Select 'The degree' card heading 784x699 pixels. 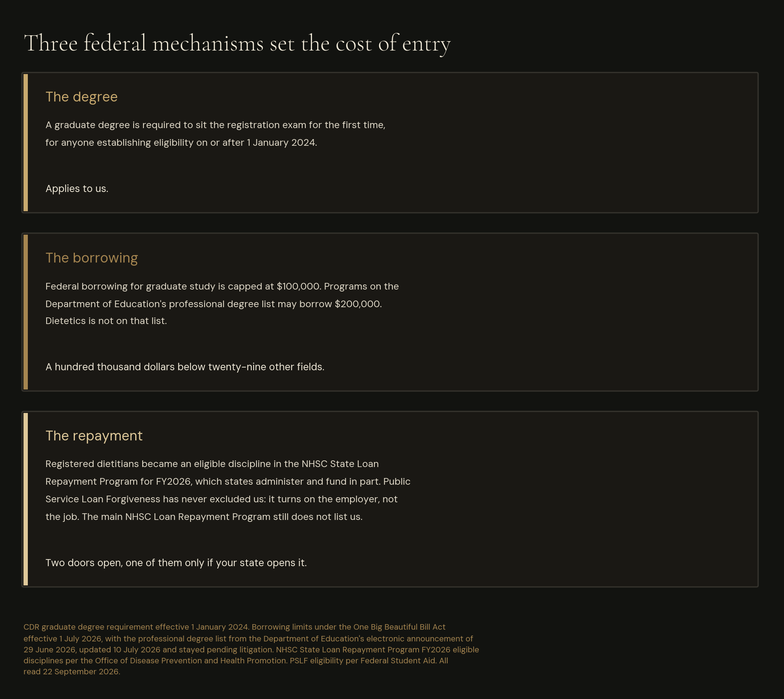pyautogui.click(x=82, y=97)
